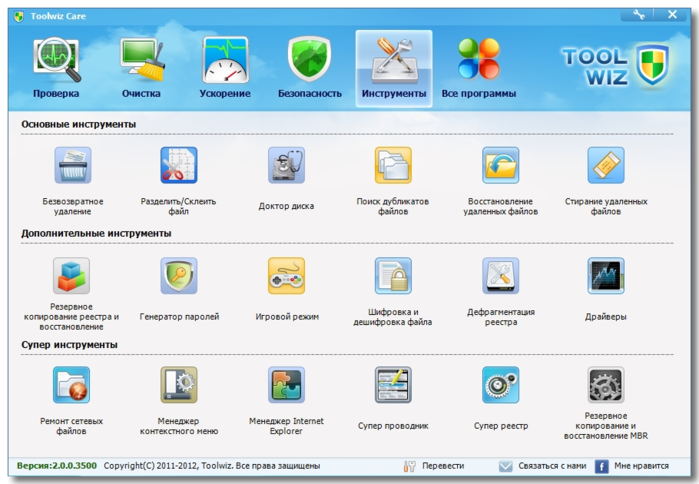Click the envelope icon near Связаться с нами
Screen dimensions: 699x484
[506, 467]
